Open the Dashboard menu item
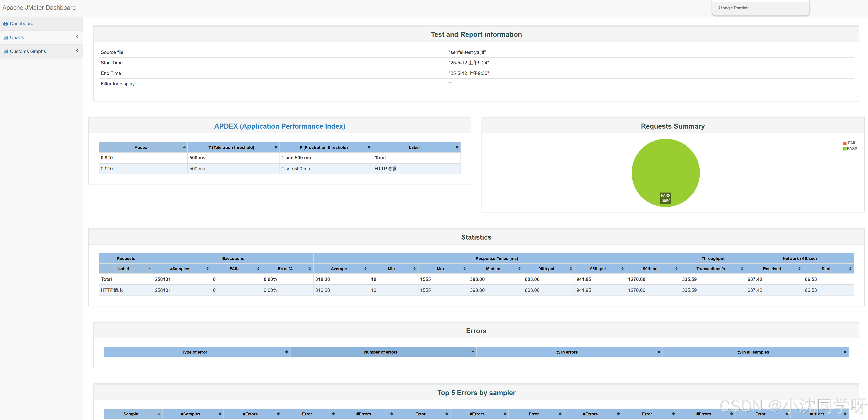Viewport: 868px width, 420px height. (x=21, y=24)
